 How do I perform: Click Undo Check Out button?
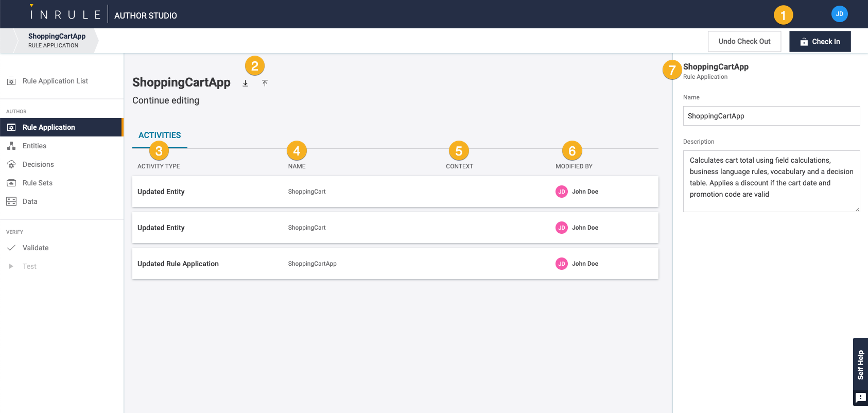click(744, 42)
